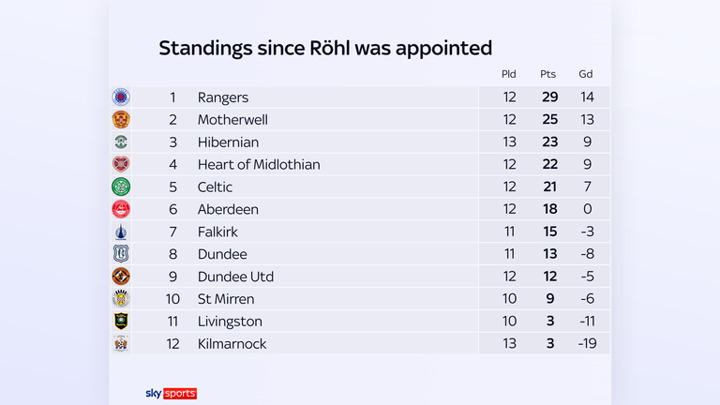Viewport: 720px width, 405px height.
Task: Click the Heart of Midlothian crest
Action: click(121, 164)
